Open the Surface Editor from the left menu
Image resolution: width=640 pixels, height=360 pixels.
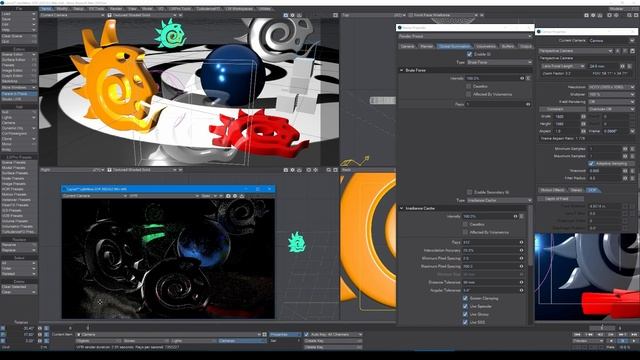[x=19, y=60]
